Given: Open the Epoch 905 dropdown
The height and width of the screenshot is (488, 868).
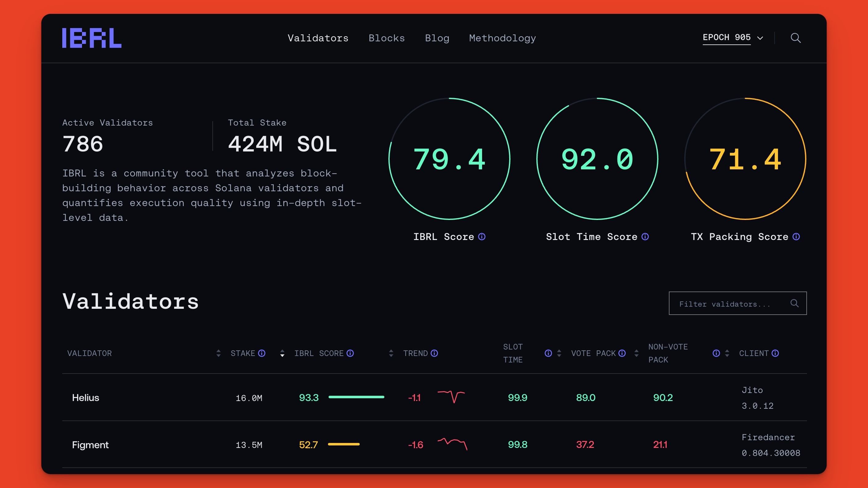Looking at the screenshot, I should pos(727,37).
